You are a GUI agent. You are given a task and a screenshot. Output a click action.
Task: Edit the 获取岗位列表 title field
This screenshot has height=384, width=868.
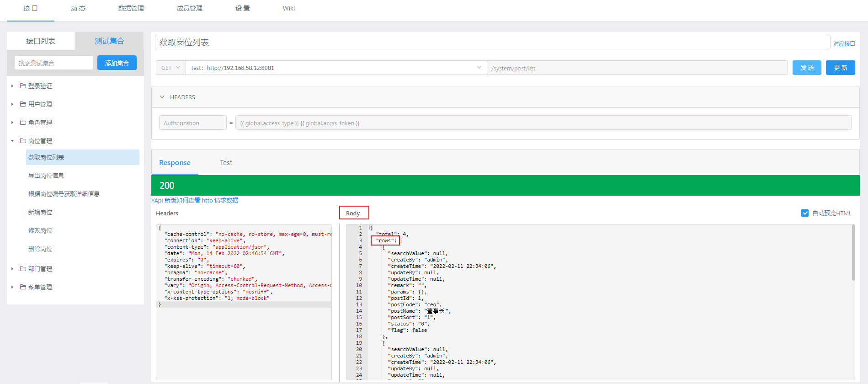tap(492, 42)
